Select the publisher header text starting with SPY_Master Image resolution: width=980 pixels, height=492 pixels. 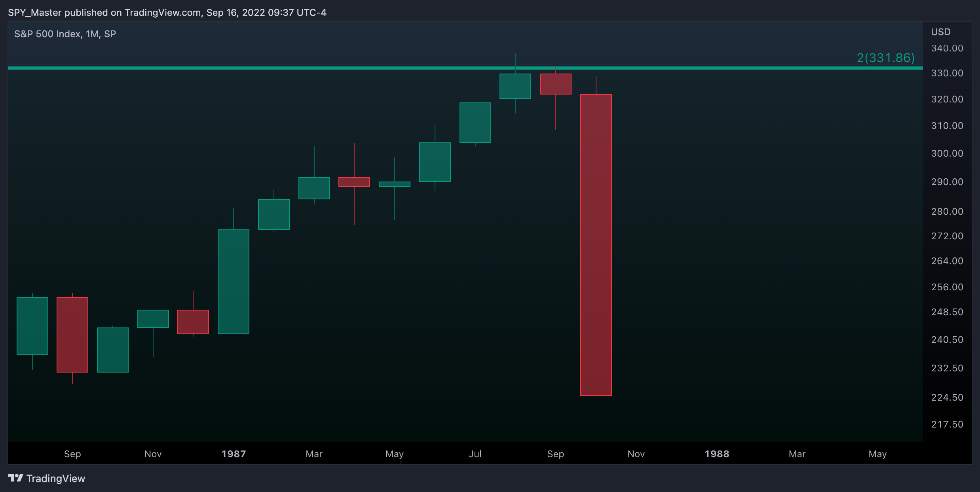point(167,13)
